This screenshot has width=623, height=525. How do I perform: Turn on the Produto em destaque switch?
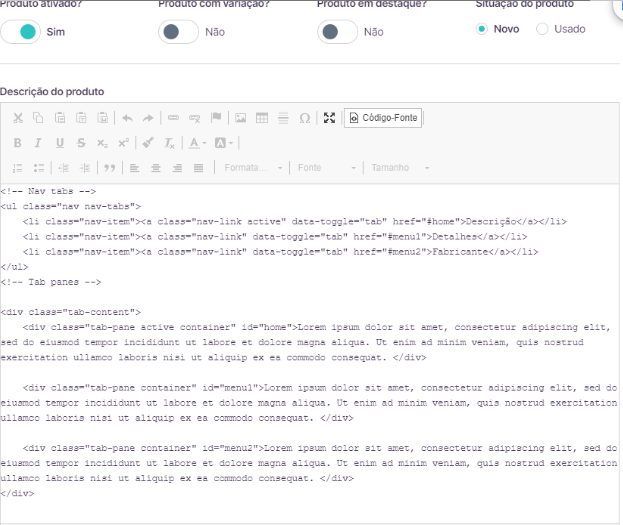coord(337,32)
